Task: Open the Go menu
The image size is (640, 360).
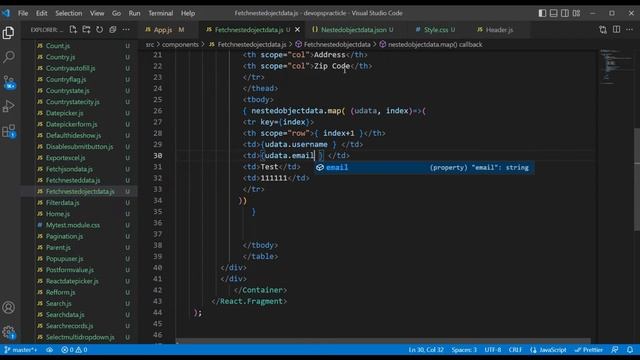Action: tap(116, 13)
